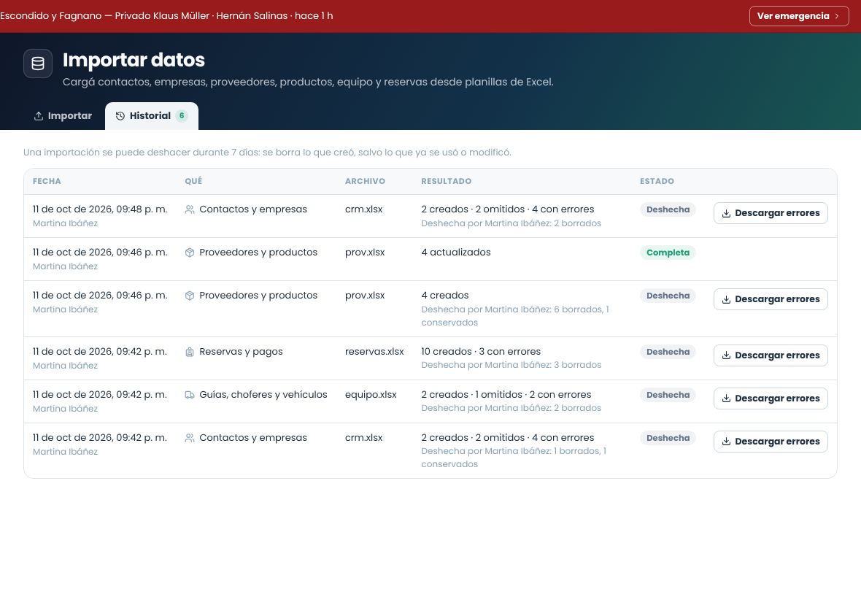The height and width of the screenshot is (616, 861).
Task: Click the vehicle icon next to Guías, choferes y vehículos
Action: pyautogui.click(x=190, y=395)
